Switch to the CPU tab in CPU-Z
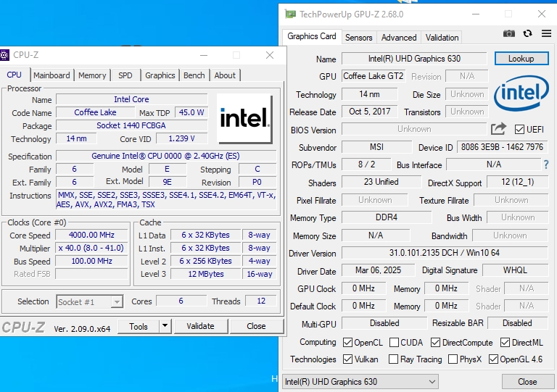The height and width of the screenshot is (392, 557). point(15,75)
